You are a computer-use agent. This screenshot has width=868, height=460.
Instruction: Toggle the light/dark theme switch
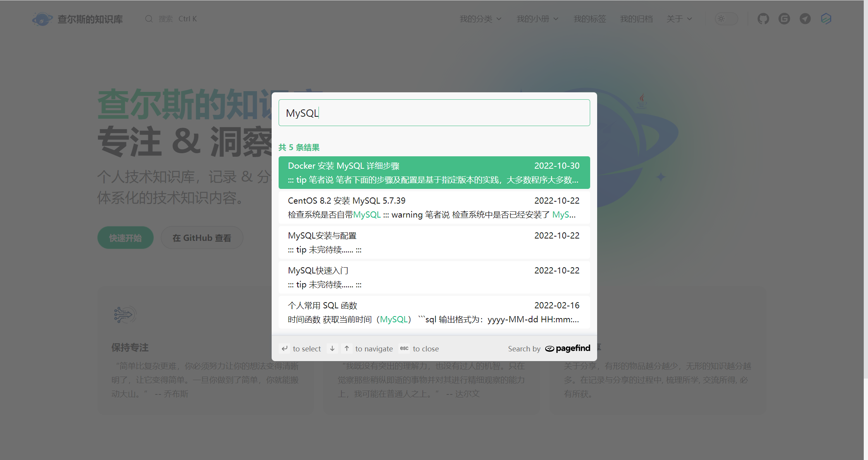click(726, 19)
